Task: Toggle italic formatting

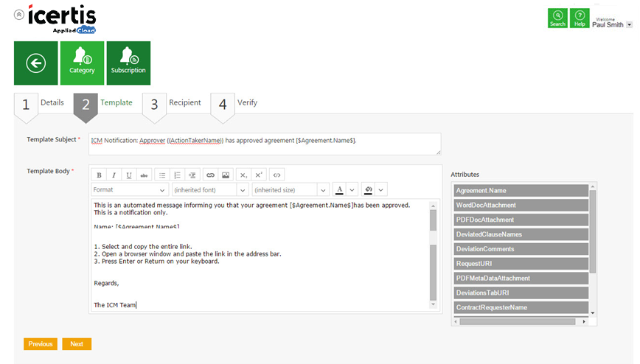Action: click(x=114, y=175)
